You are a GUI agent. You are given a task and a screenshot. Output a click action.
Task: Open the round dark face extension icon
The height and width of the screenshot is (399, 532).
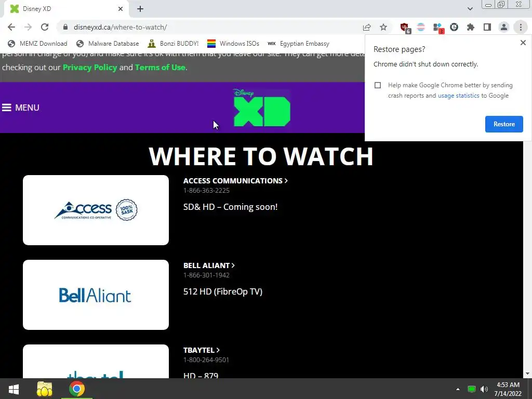pyautogui.click(x=454, y=27)
